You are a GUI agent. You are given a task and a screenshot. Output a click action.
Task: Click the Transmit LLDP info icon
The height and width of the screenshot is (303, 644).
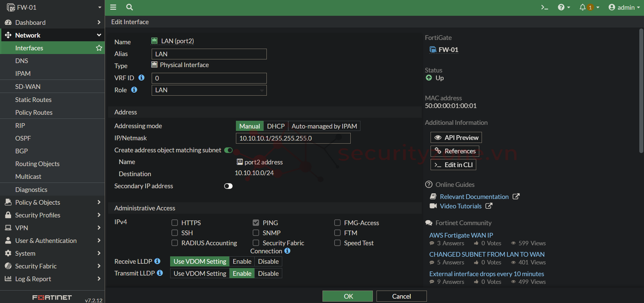tap(160, 273)
